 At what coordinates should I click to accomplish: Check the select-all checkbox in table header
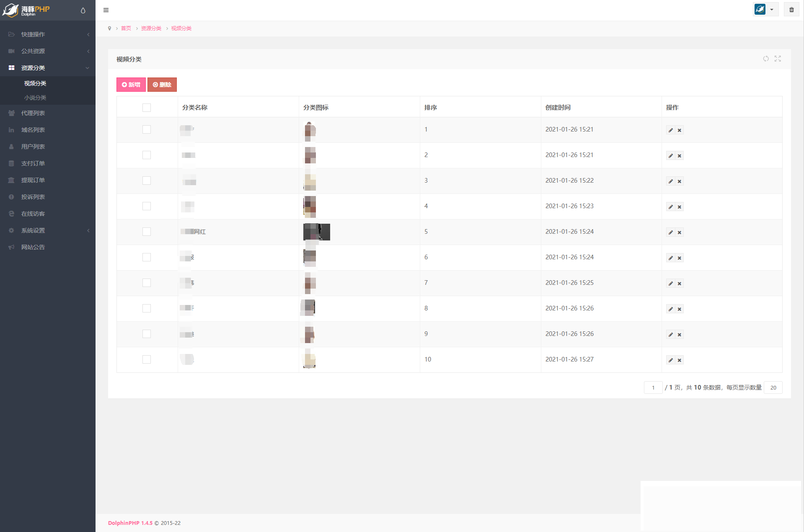tap(147, 108)
